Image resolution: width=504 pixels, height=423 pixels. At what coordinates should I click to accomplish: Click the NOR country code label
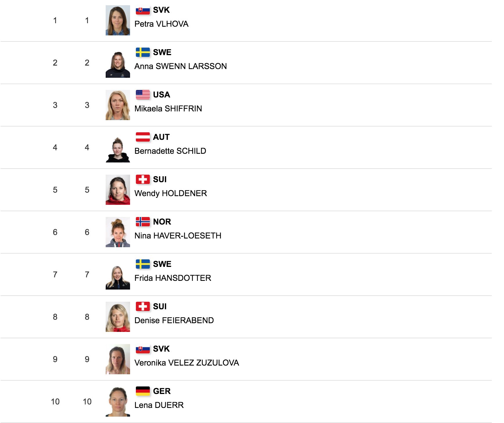click(162, 222)
